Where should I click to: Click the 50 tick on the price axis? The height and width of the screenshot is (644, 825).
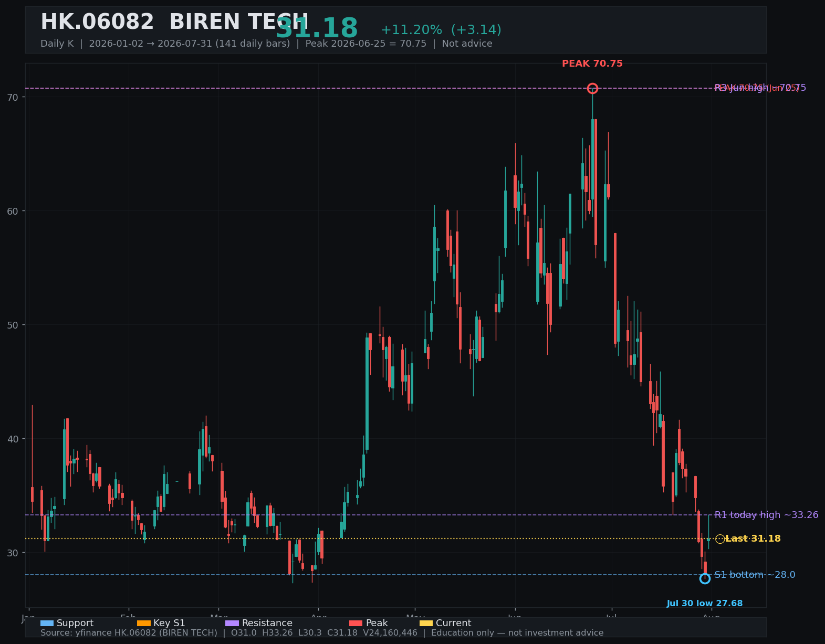click(x=13, y=325)
